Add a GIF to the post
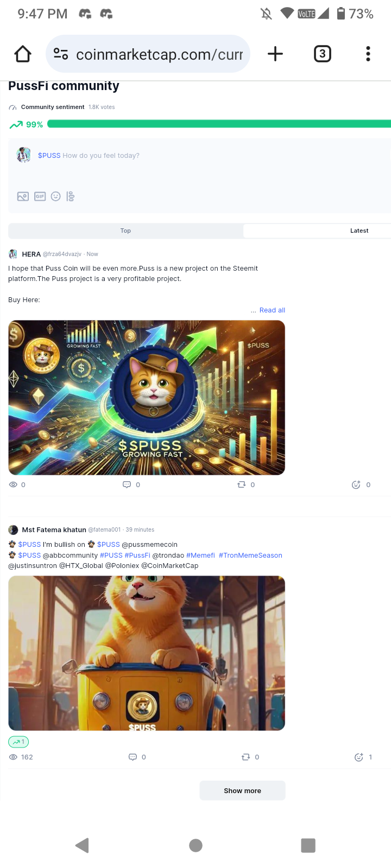 click(x=40, y=196)
